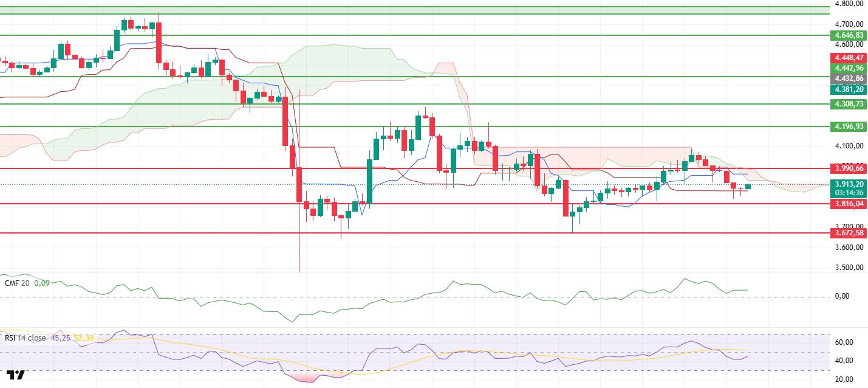The height and width of the screenshot is (388, 868).
Task: Click the CMF value 0,09 reading
Action: [x=41, y=283]
